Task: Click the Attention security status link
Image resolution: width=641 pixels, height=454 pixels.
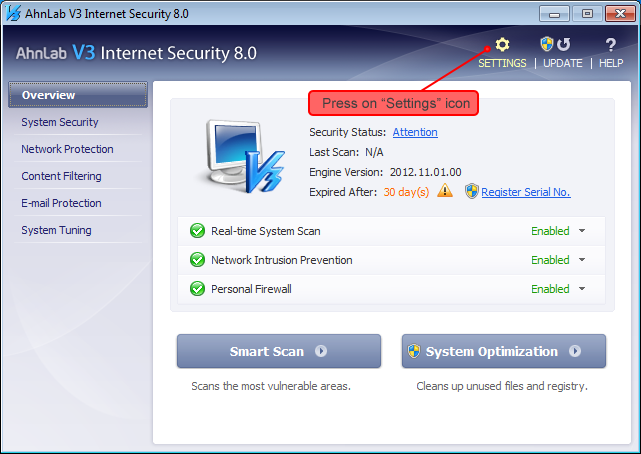Action: (x=415, y=132)
